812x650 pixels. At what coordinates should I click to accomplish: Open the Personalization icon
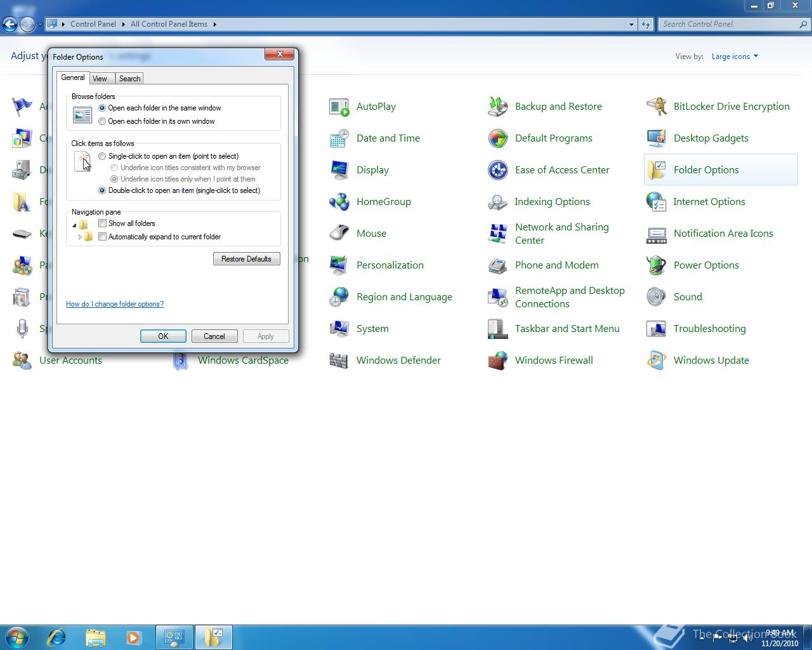tap(339, 265)
